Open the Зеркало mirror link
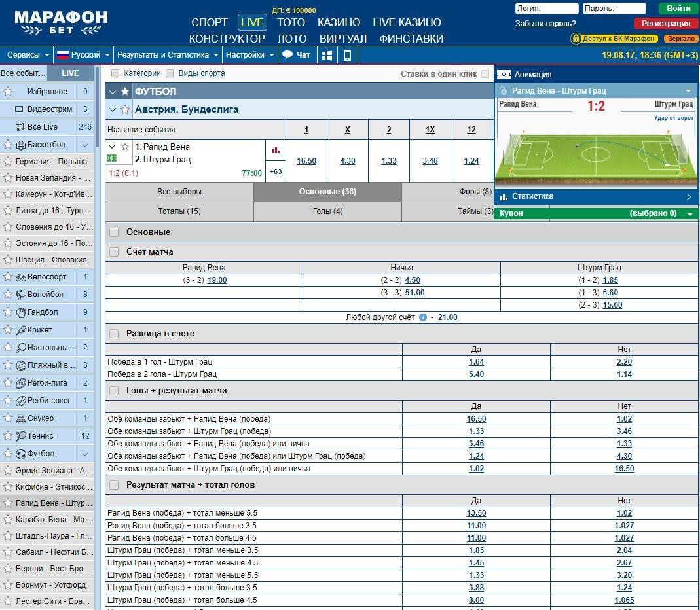This screenshot has width=700, height=610. click(681, 39)
